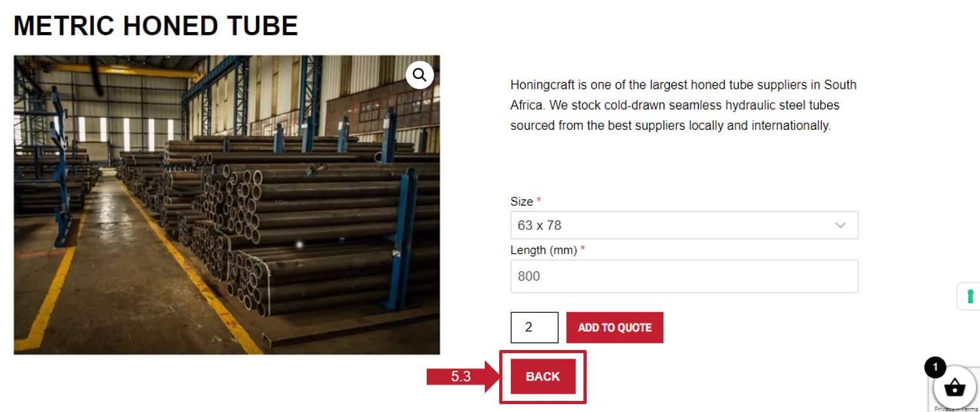Focus the Length (mm) input field
The width and height of the screenshot is (980, 412).
[683, 276]
